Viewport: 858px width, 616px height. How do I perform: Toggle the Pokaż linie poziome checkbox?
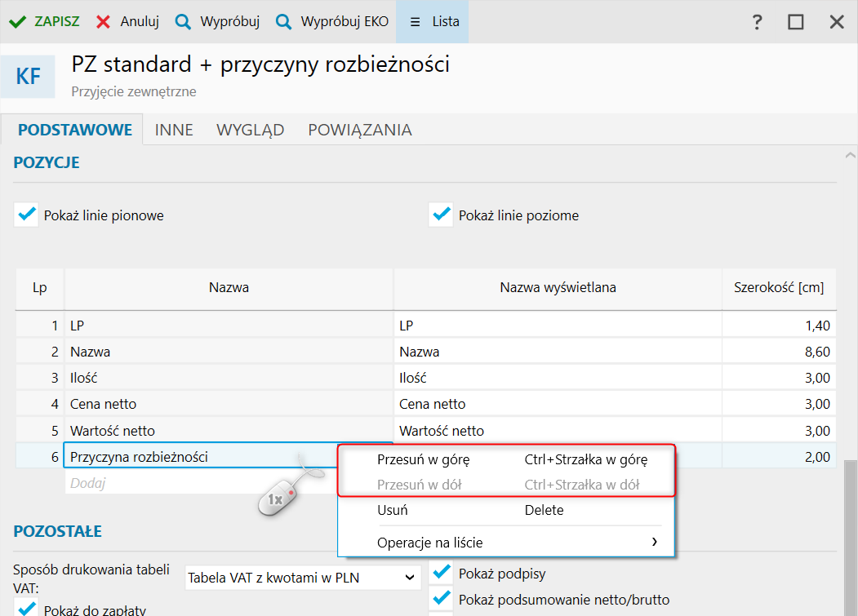(441, 215)
